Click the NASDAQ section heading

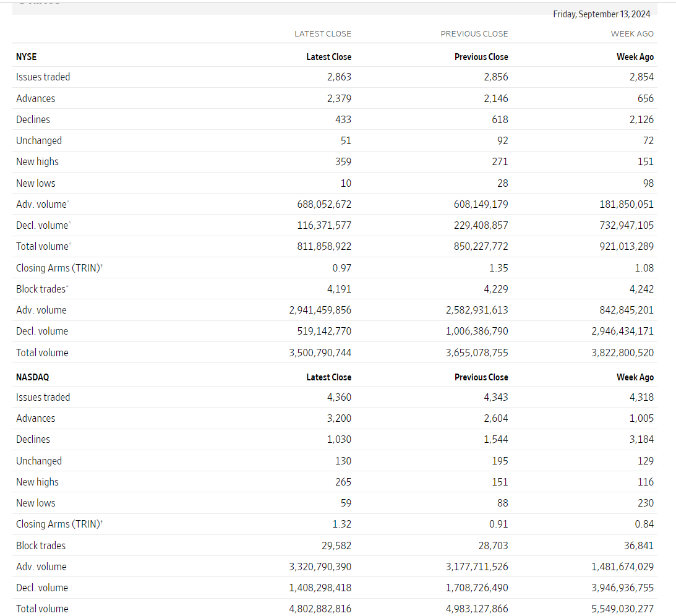pyautogui.click(x=32, y=377)
